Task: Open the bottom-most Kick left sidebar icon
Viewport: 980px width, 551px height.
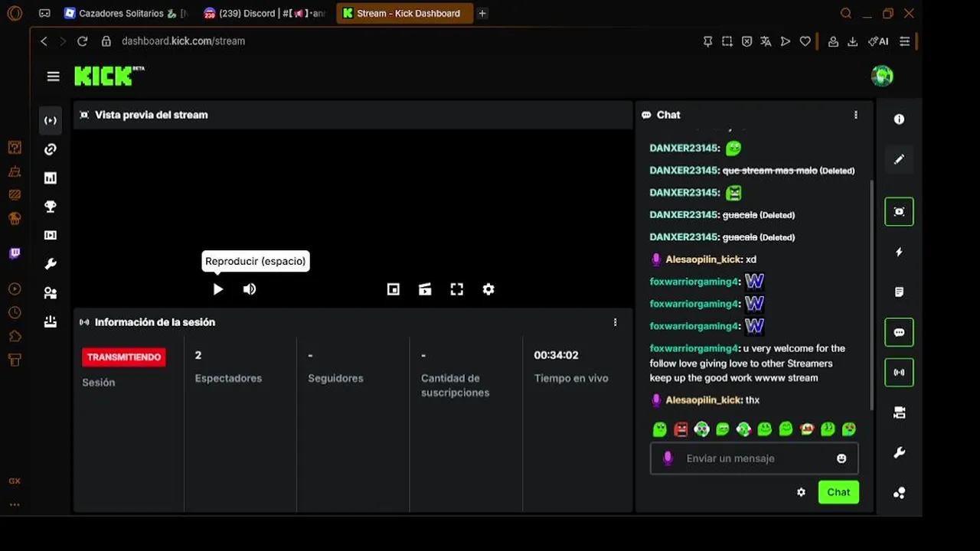Action: [51, 321]
